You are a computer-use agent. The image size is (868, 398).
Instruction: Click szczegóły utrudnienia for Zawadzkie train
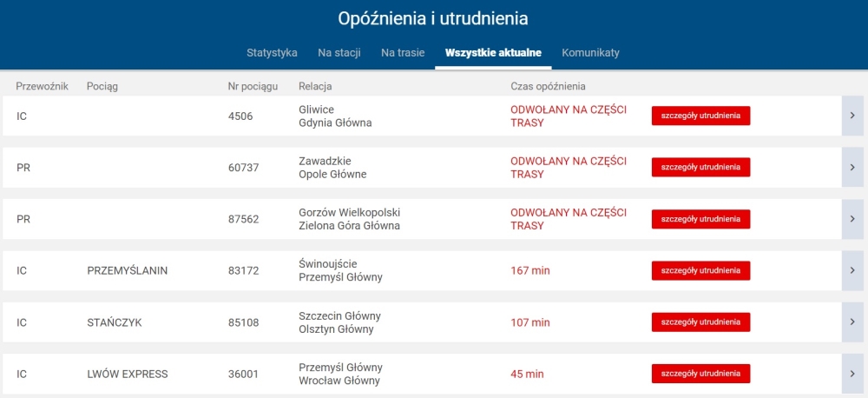pyautogui.click(x=700, y=168)
